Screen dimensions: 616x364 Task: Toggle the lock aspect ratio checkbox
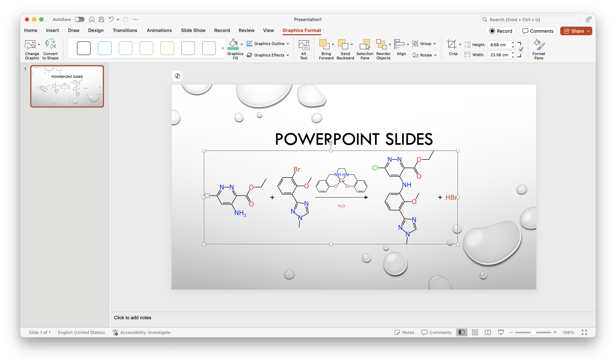(x=521, y=50)
